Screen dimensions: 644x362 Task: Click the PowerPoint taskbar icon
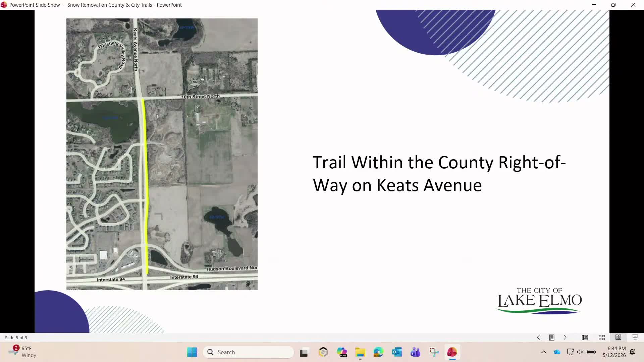coord(452,352)
